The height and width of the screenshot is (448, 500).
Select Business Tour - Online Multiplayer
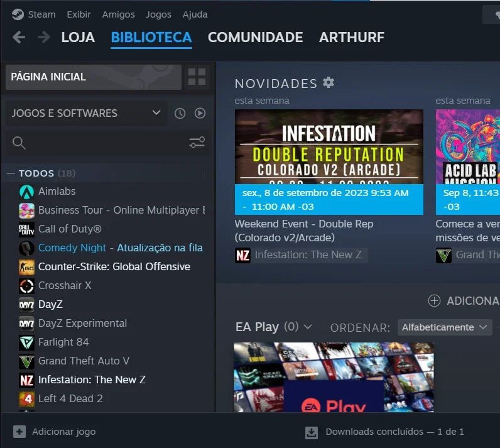[121, 210]
